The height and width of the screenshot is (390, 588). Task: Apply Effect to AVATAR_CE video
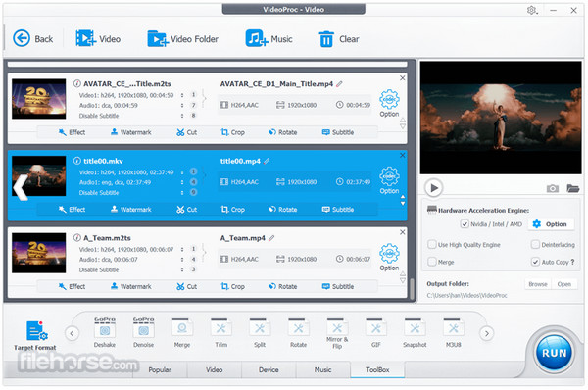(72, 132)
